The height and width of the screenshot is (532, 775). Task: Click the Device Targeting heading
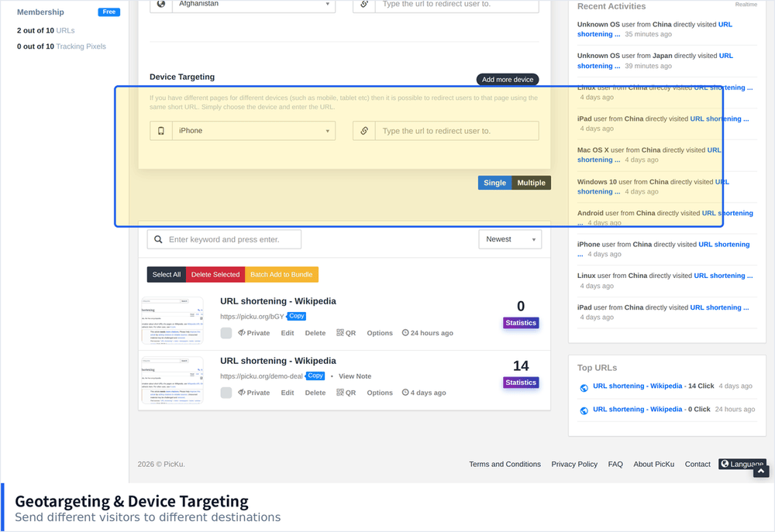182,77
